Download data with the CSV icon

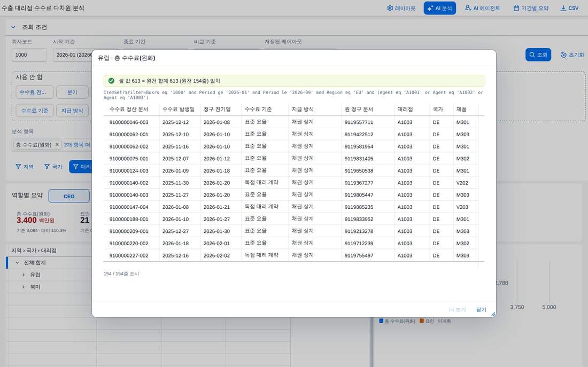click(569, 8)
